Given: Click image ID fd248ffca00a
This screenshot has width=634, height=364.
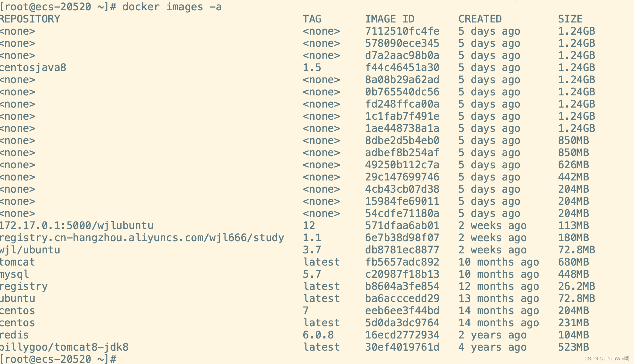Looking at the screenshot, I should [402, 104].
